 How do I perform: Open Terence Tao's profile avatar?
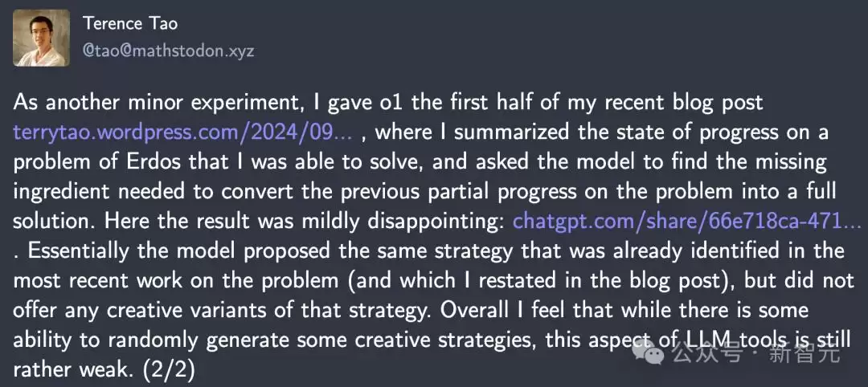pos(42,38)
